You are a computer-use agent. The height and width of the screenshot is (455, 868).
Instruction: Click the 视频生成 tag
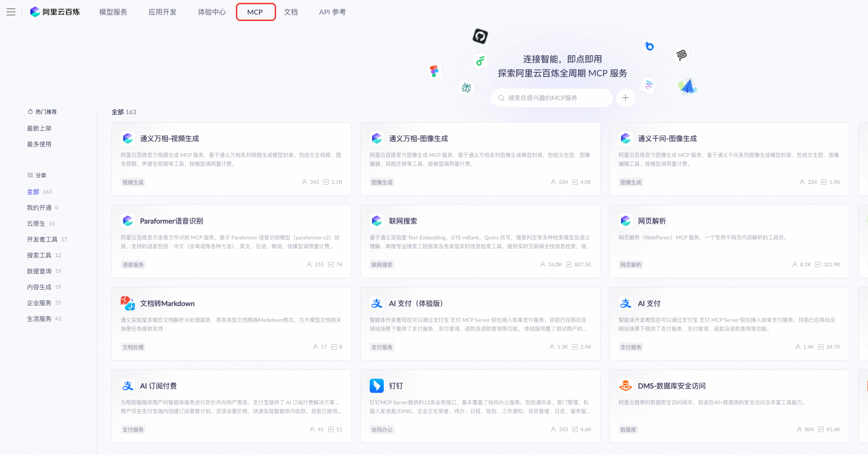point(133,182)
